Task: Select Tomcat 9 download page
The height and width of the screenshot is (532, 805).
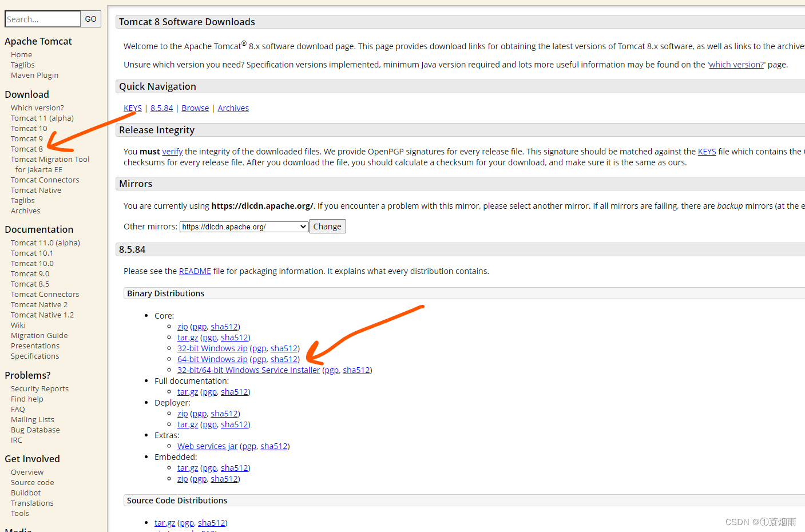Action: click(27, 139)
